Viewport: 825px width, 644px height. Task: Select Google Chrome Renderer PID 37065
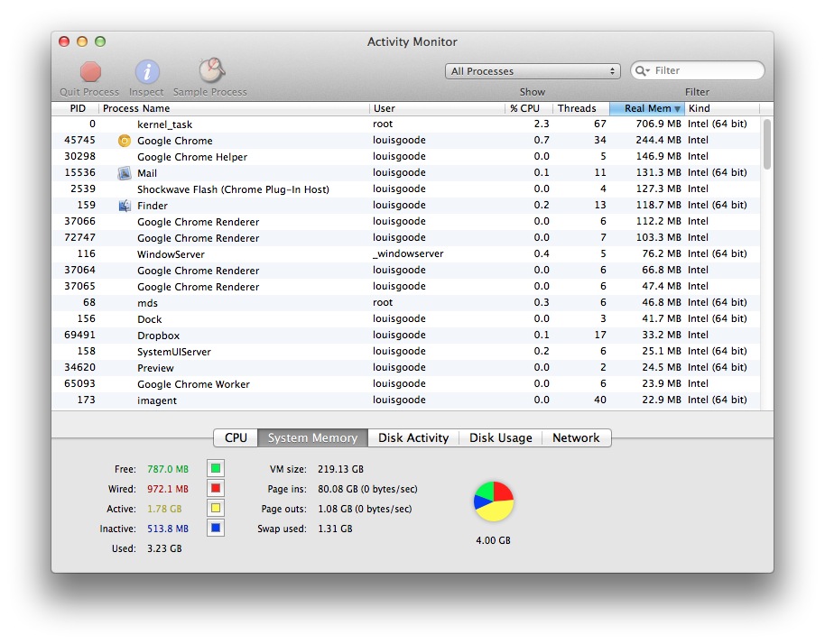[405, 287]
